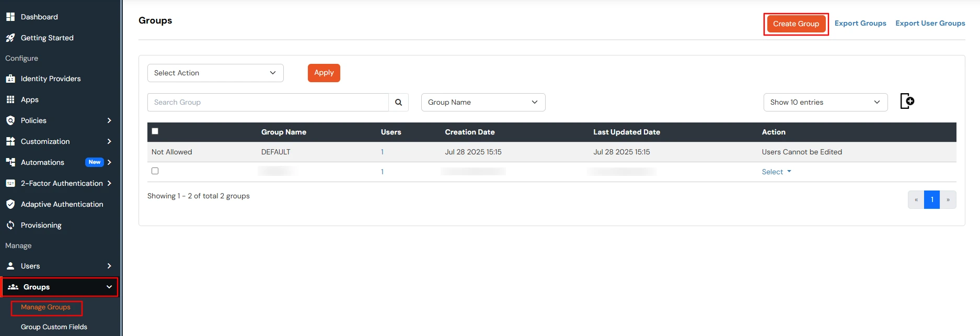Image resolution: width=980 pixels, height=336 pixels.
Task: Click the Apps grid icon
Action: click(10, 99)
